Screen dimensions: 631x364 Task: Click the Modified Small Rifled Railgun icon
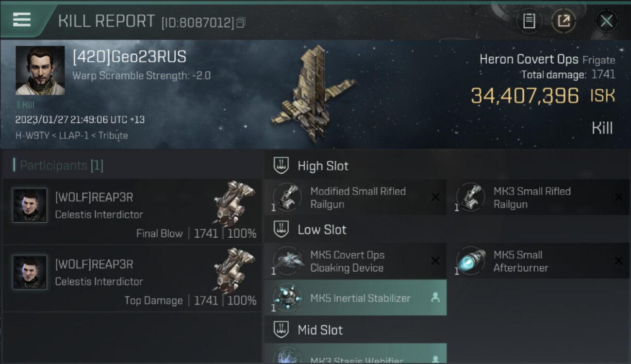[x=287, y=197]
